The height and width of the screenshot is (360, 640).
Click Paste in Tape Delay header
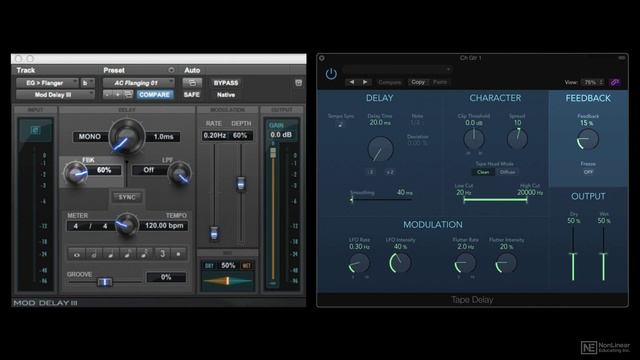440,82
